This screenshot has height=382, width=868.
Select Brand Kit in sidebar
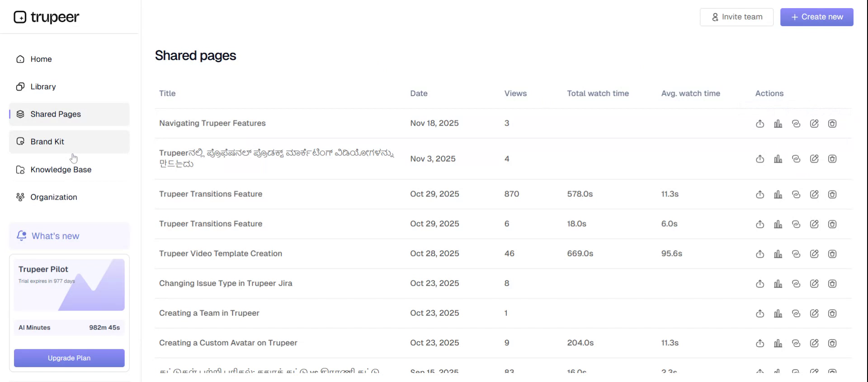click(47, 142)
